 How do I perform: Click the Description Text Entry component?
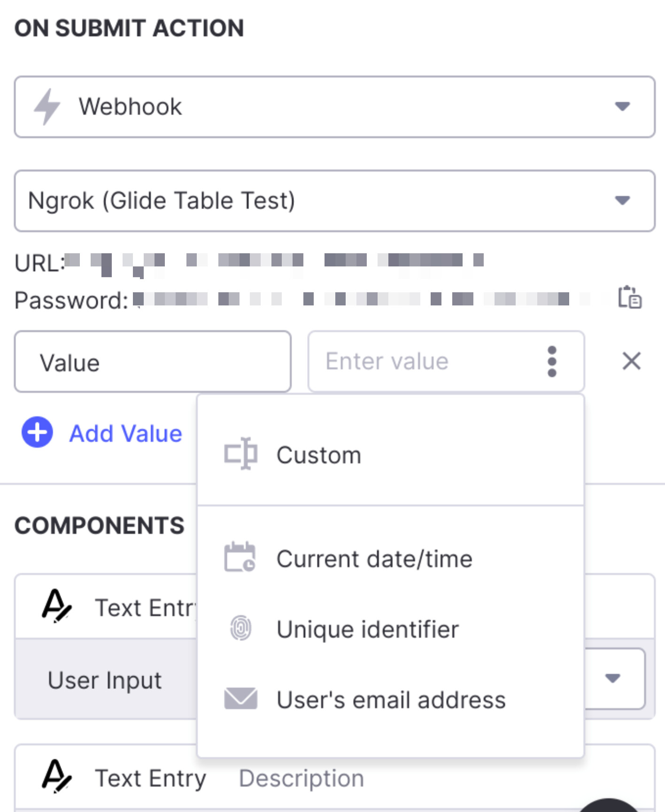tap(301, 778)
